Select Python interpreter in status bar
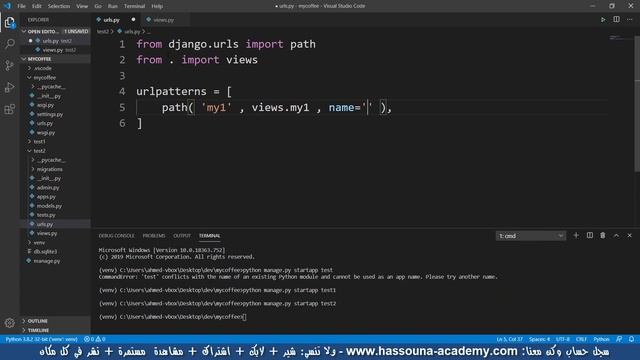This screenshot has height=360, width=640. pos(41,339)
